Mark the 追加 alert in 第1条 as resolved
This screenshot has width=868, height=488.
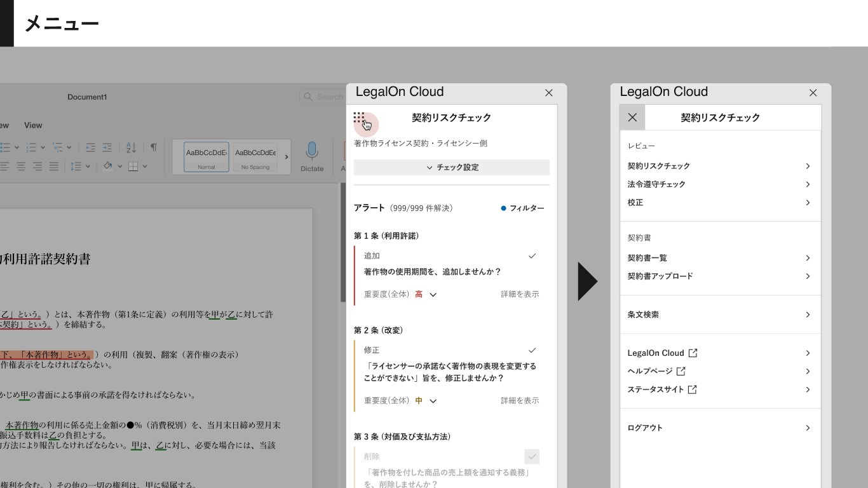click(532, 256)
